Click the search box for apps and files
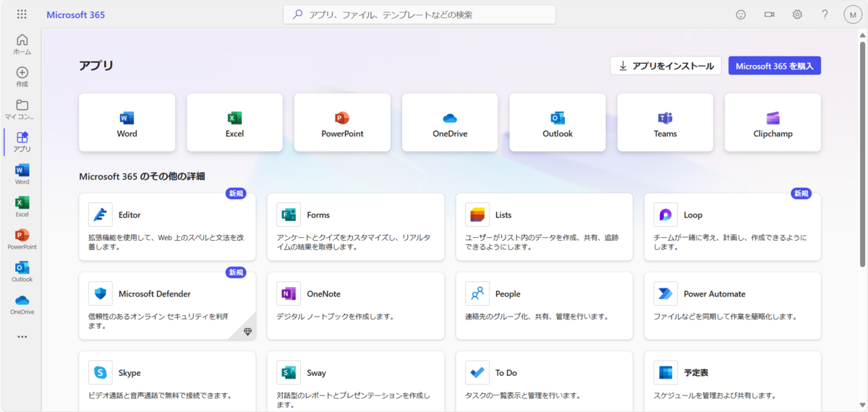Viewport: 868px width, 412px height. pyautogui.click(x=420, y=14)
